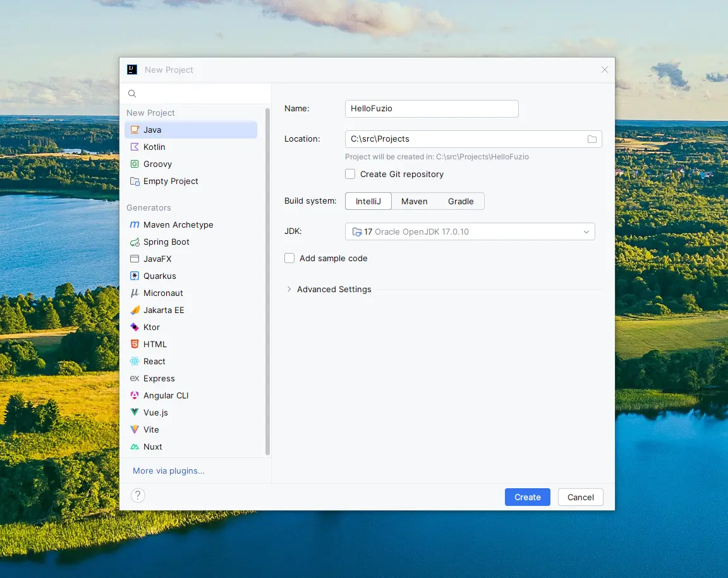Open More via plugins link
728x578 pixels.
tap(169, 470)
